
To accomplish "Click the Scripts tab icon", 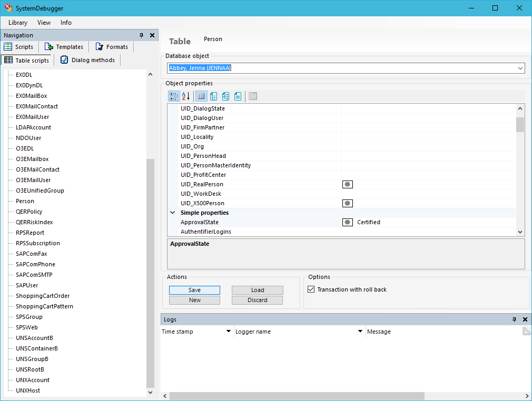I will point(8,46).
